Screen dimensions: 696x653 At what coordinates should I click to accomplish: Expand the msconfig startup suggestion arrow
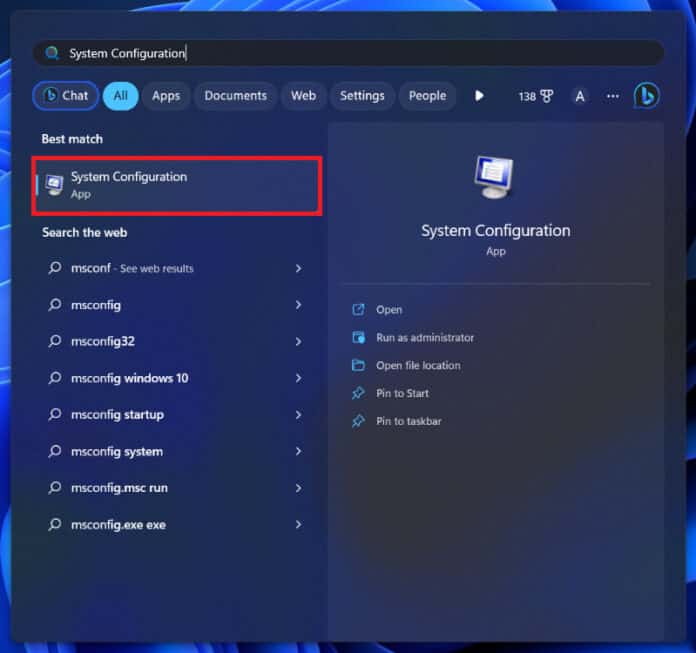(298, 415)
